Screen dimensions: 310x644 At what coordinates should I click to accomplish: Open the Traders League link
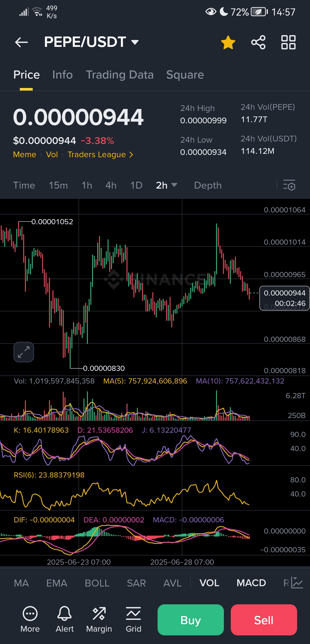point(100,155)
